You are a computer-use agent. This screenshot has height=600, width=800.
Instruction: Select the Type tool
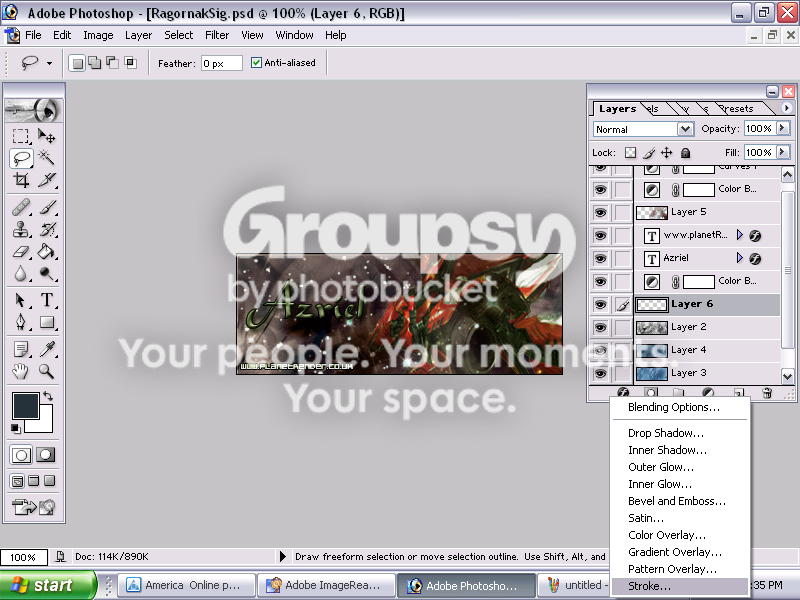coord(46,299)
